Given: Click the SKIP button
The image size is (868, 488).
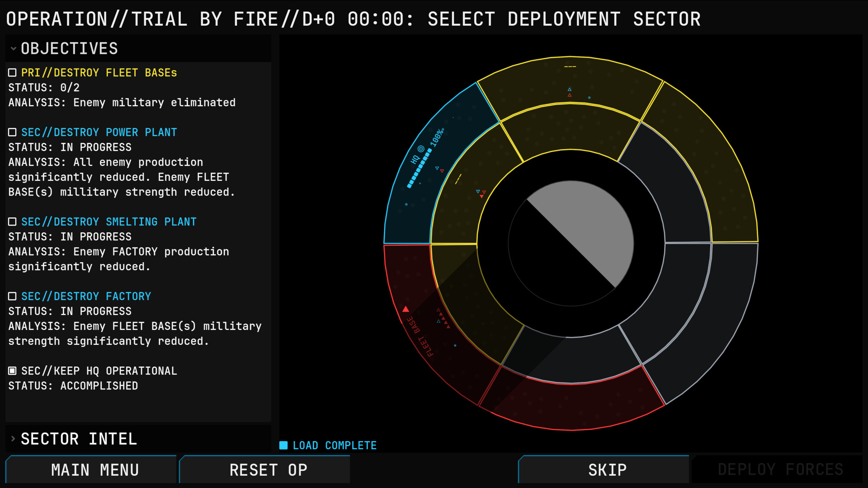Looking at the screenshot, I should (x=604, y=469).
